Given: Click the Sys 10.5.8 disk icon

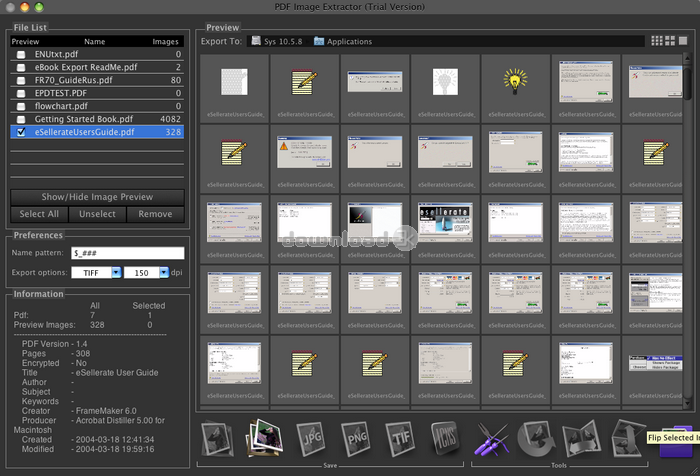Looking at the screenshot, I should pyautogui.click(x=256, y=41).
